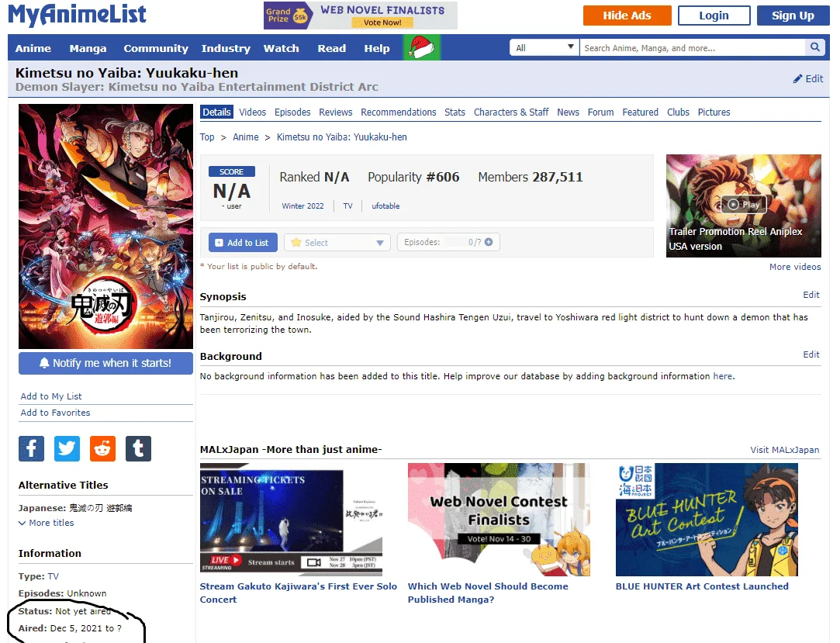Open the Manga menu
The image size is (840, 643).
coord(88,48)
